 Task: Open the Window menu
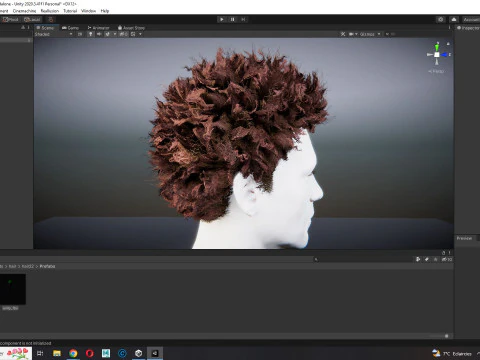(x=88, y=11)
